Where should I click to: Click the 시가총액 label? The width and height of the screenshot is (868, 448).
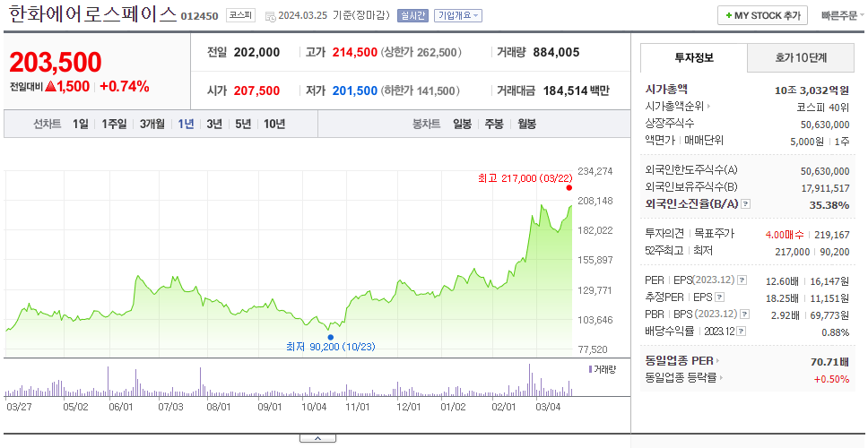point(666,89)
